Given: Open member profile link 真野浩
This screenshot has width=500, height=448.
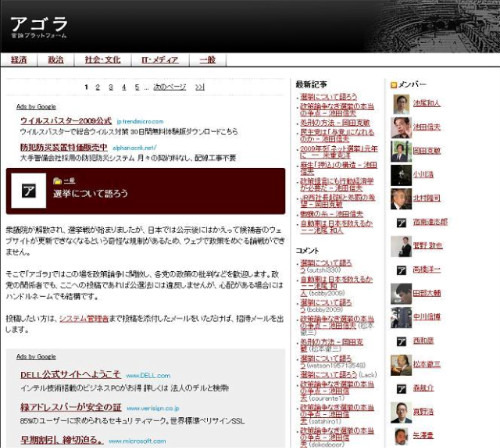Looking at the screenshot, I should (x=423, y=412).
